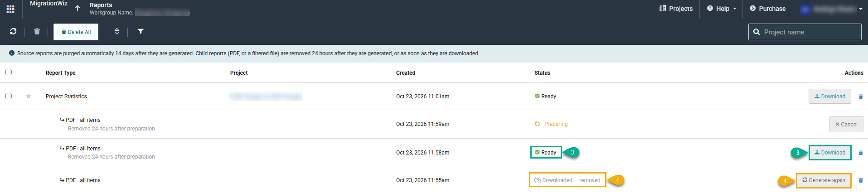The width and height of the screenshot is (868, 193).
Task: Download the Project Statistics report
Action: [x=830, y=96]
